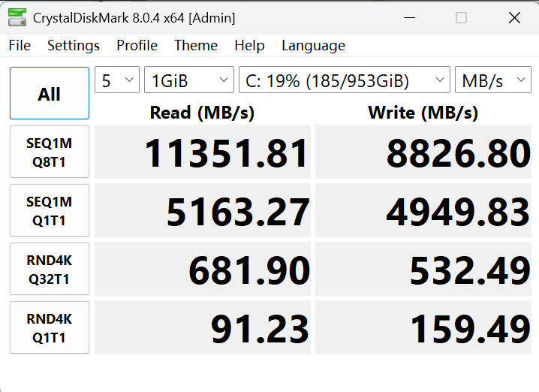Open the Profile menu
The image size is (539, 392).
pos(137,46)
